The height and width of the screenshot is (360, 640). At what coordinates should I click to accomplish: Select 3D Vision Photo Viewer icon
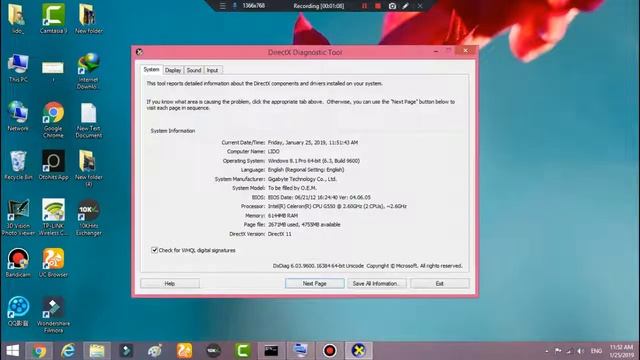(x=18, y=217)
